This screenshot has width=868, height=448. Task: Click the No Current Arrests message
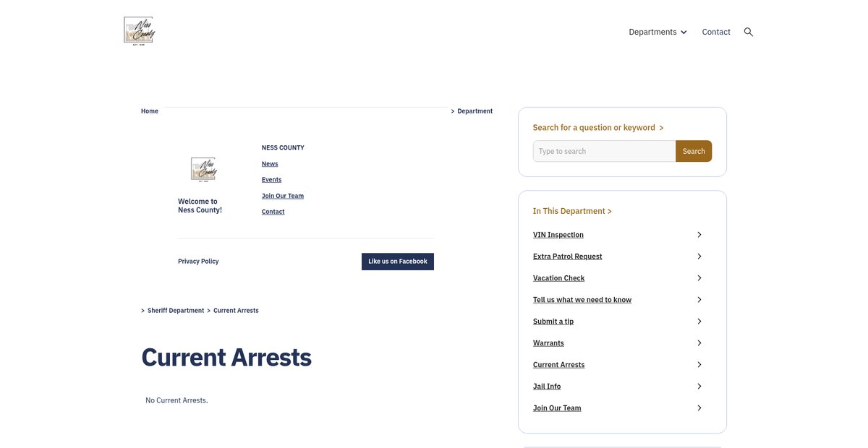[176, 400]
